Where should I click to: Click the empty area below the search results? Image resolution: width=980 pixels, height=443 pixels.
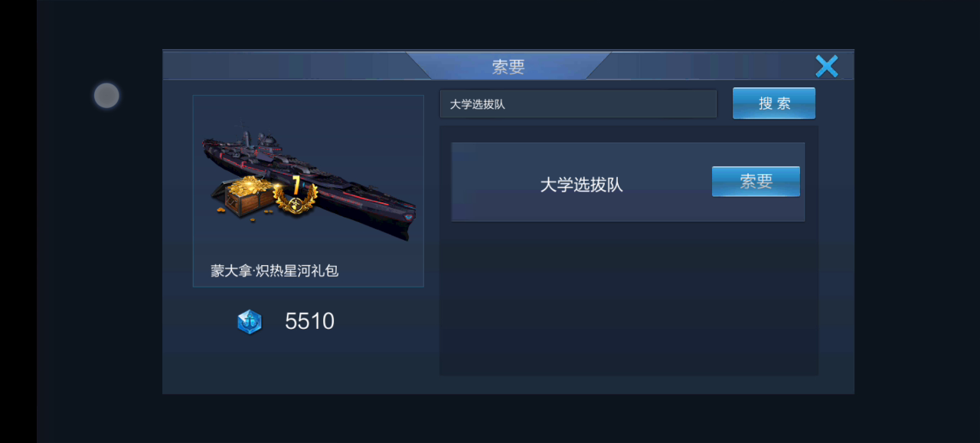click(628, 299)
